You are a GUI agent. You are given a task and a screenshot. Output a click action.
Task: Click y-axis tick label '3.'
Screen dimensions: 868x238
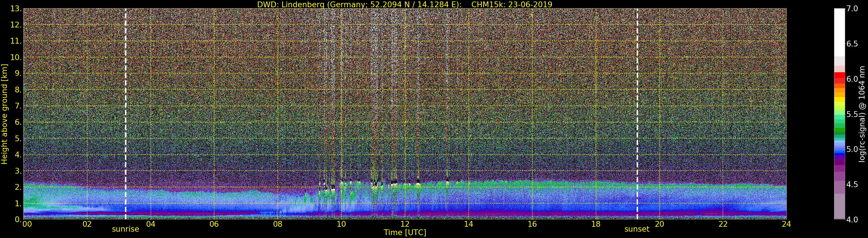[x=18, y=171]
